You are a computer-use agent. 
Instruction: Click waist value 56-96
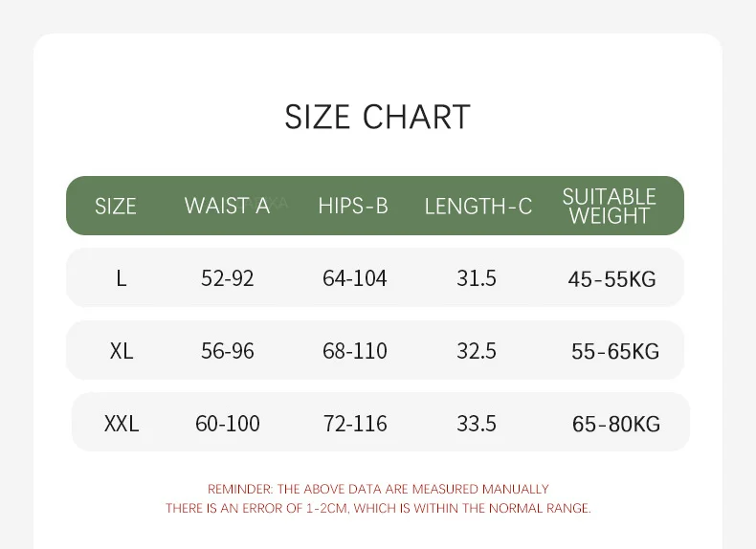228,351
